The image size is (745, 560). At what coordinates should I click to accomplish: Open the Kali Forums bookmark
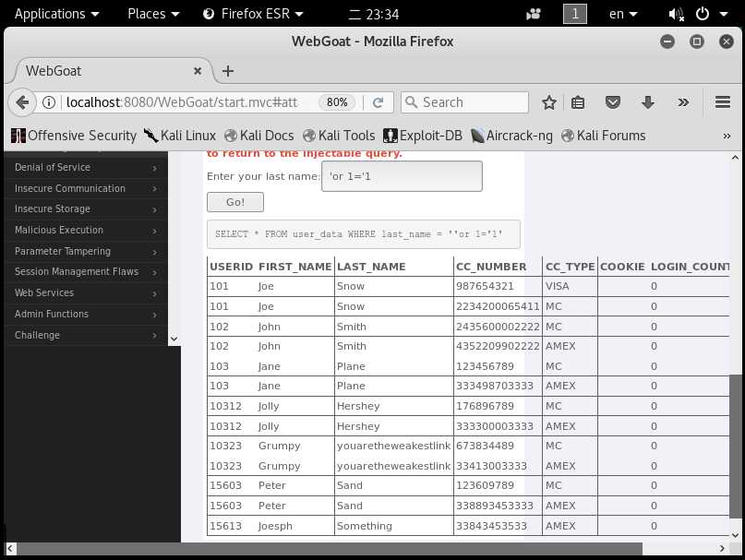(x=603, y=136)
